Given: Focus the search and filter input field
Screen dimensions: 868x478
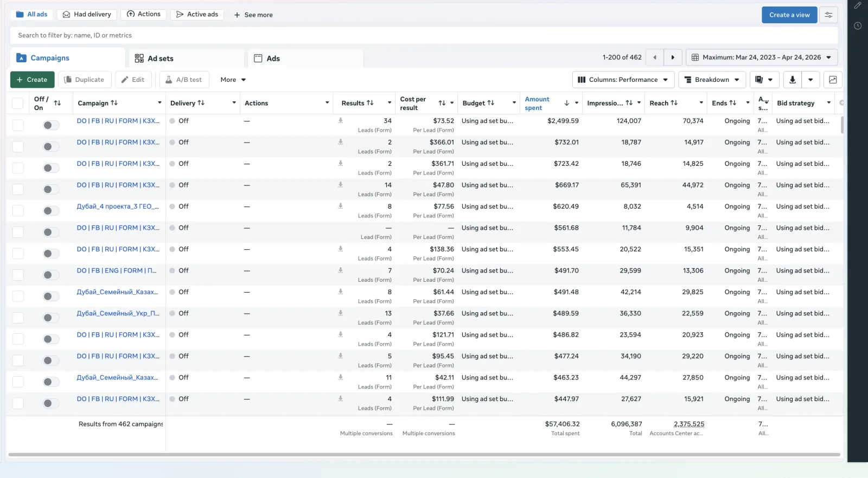Looking at the screenshot, I should [x=424, y=35].
